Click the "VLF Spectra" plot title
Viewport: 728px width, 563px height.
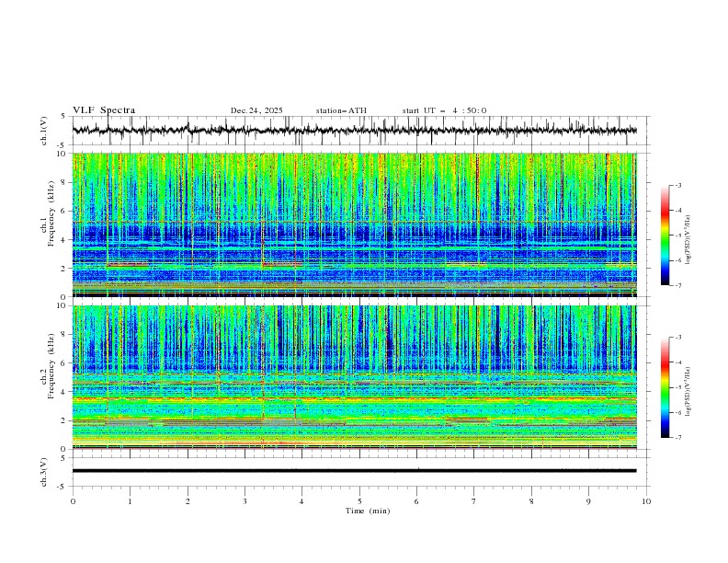[104, 110]
